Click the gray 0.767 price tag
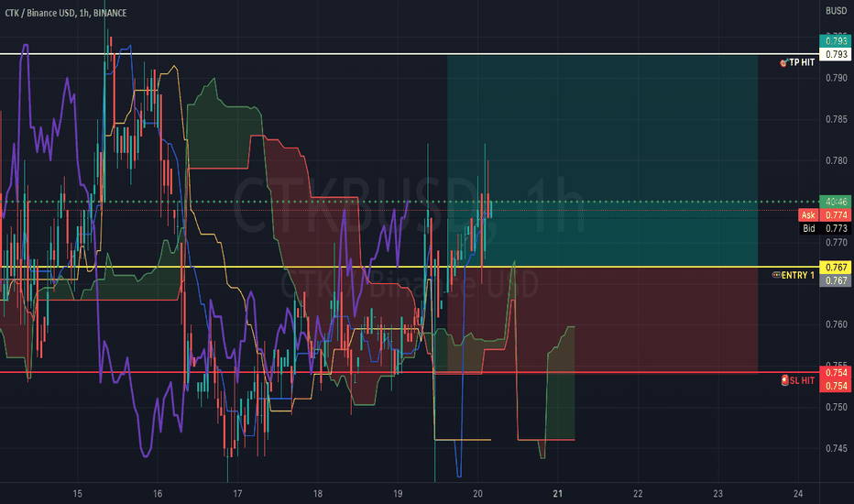854x504 pixels. pyautogui.click(x=836, y=280)
